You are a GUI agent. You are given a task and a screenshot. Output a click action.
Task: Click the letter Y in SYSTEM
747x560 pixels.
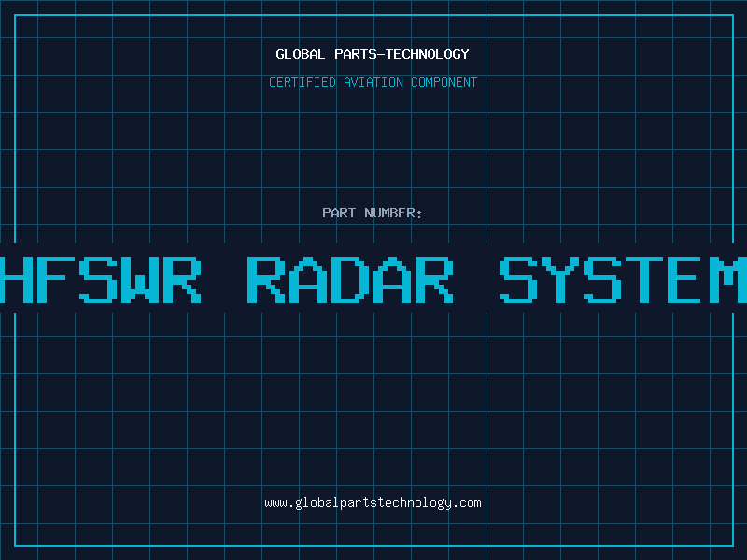point(560,279)
